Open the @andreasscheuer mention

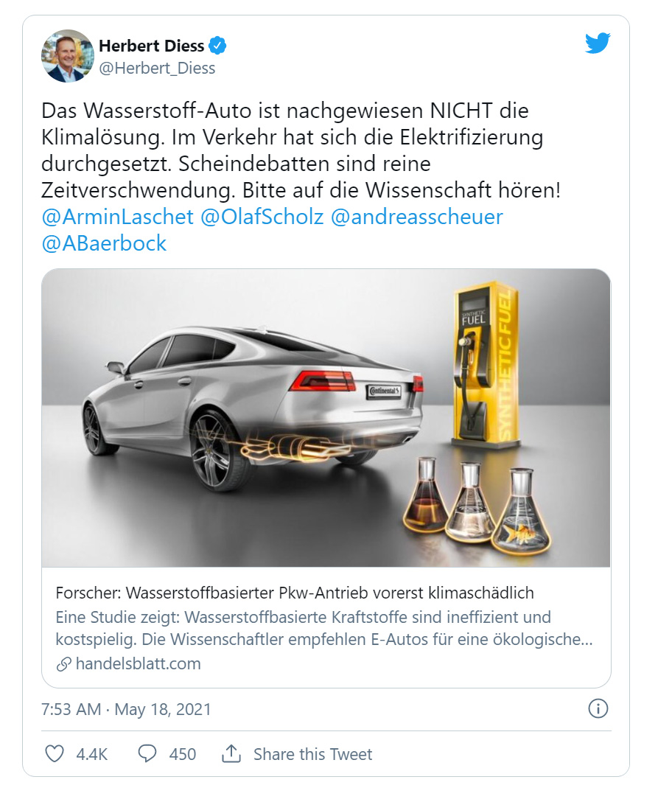[x=417, y=217]
